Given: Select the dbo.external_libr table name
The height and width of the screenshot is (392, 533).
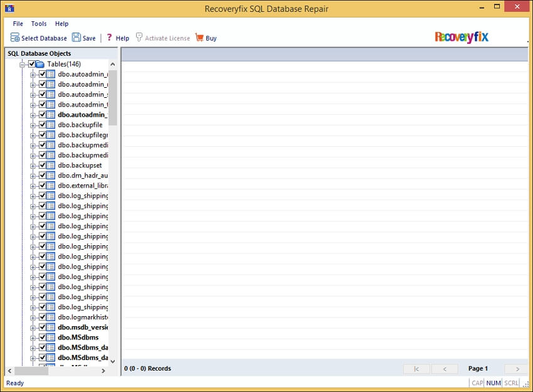Looking at the screenshot, I should point(83,186).
